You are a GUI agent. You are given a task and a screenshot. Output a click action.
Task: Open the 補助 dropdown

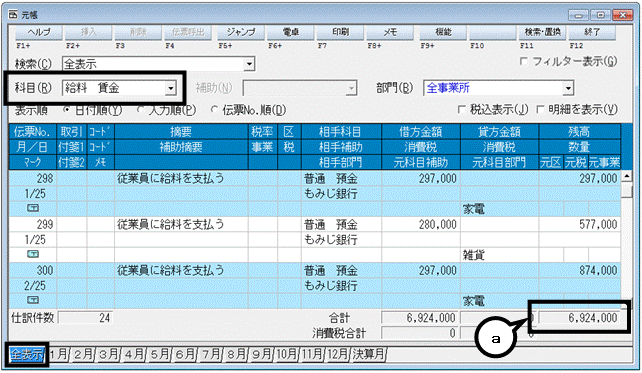(x=351, y=88)
